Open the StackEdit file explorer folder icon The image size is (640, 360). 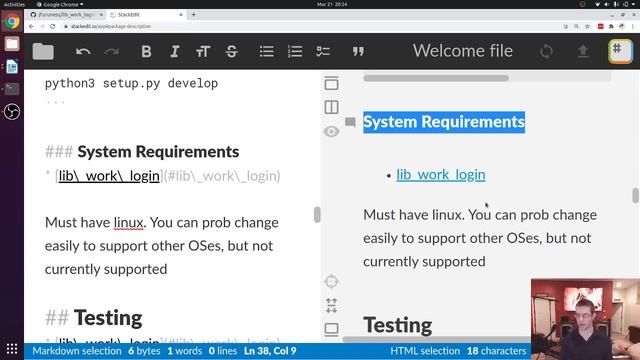43,51
